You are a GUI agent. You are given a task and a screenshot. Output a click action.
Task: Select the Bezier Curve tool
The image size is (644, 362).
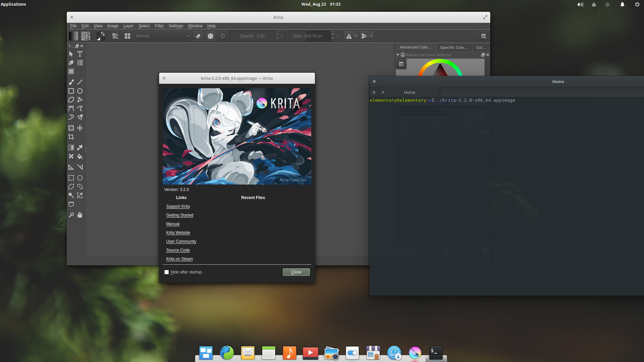pyautogui.click(x=71, y=108)
